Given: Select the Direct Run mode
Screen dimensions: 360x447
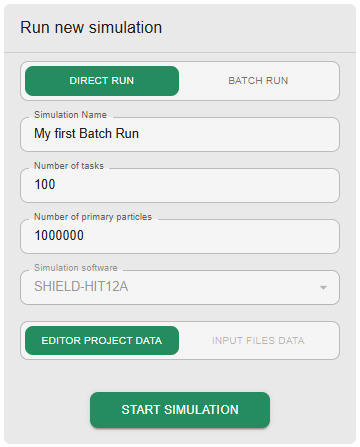Looking at the screenshot, I should 102,81.
